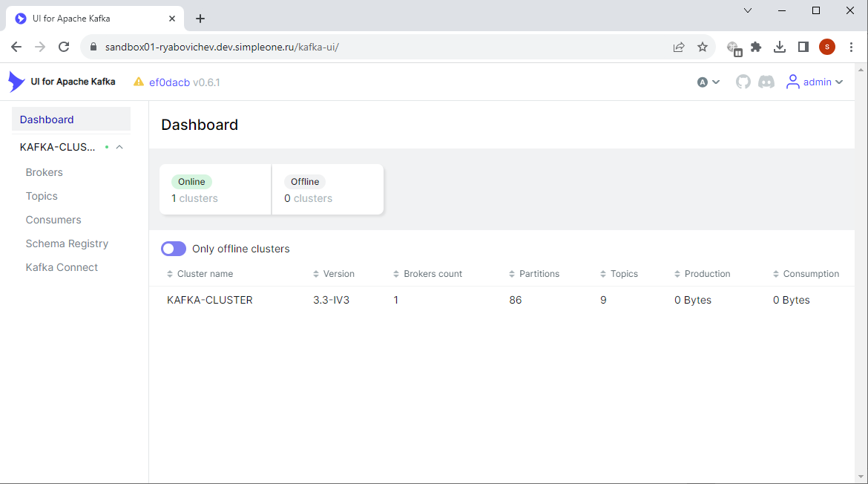Viewport: 868px width, 484px height.
Task: Reload the page
Action: 64,47
